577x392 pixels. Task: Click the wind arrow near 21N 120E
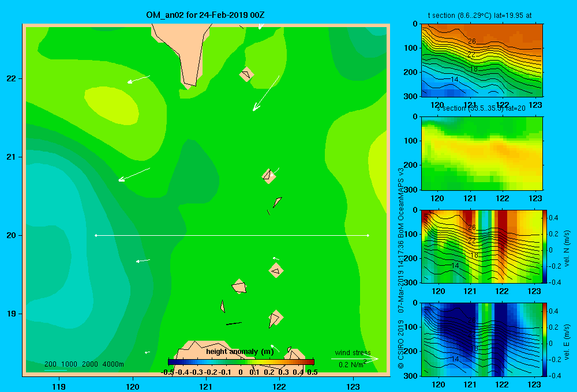click(x=134, y=175)
